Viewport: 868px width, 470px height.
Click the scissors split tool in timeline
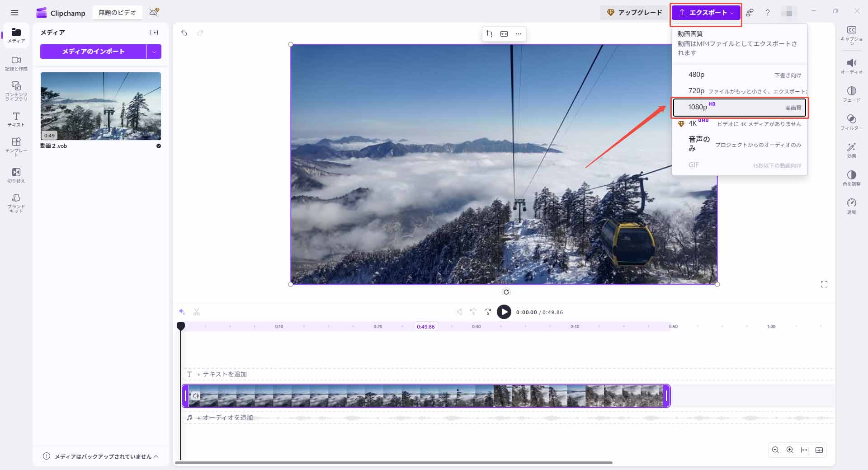click(197, 312)
